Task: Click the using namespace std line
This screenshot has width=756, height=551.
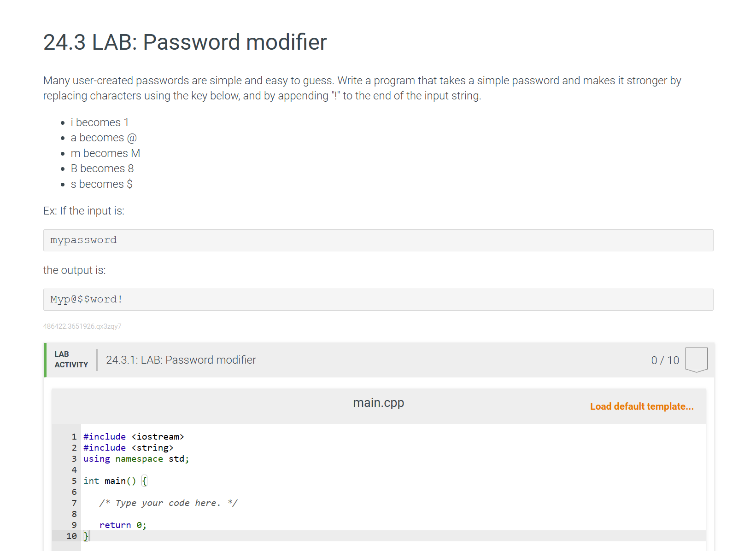Action: coord(136,458)
